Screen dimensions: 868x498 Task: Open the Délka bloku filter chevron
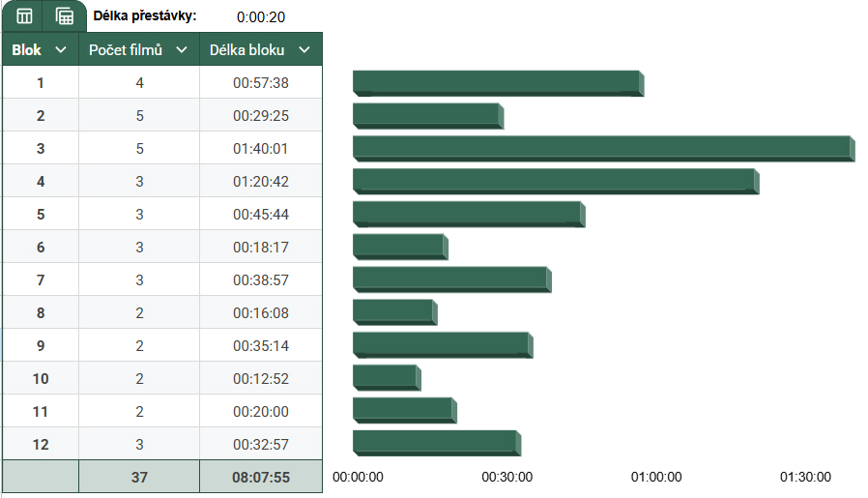pos(304,50)
